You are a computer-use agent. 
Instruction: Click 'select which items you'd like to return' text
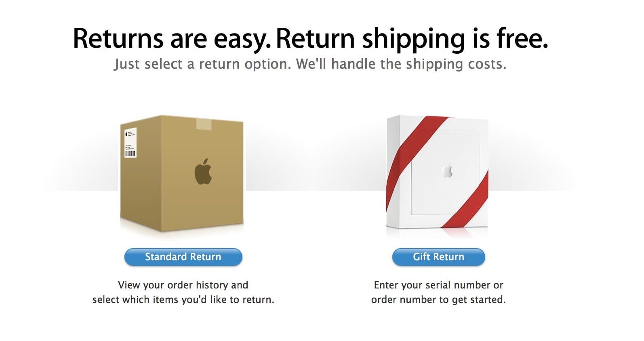coord(183,300)
